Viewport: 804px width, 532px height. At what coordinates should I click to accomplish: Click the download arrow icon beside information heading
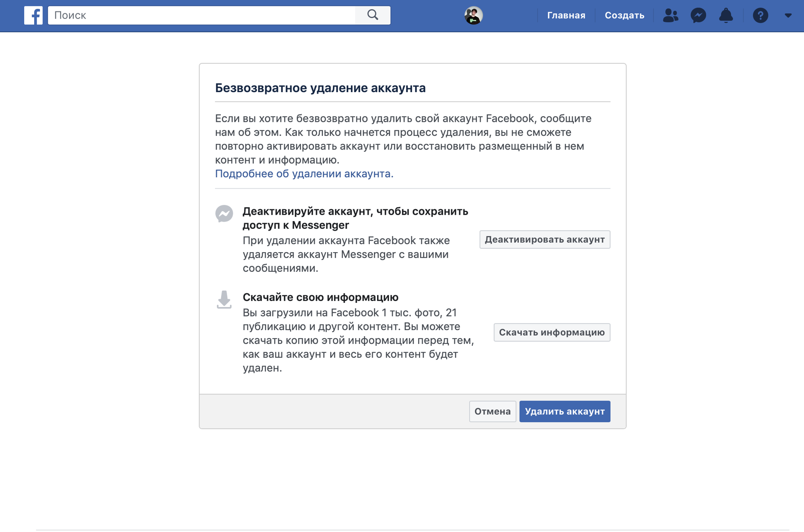pos(224,300)
